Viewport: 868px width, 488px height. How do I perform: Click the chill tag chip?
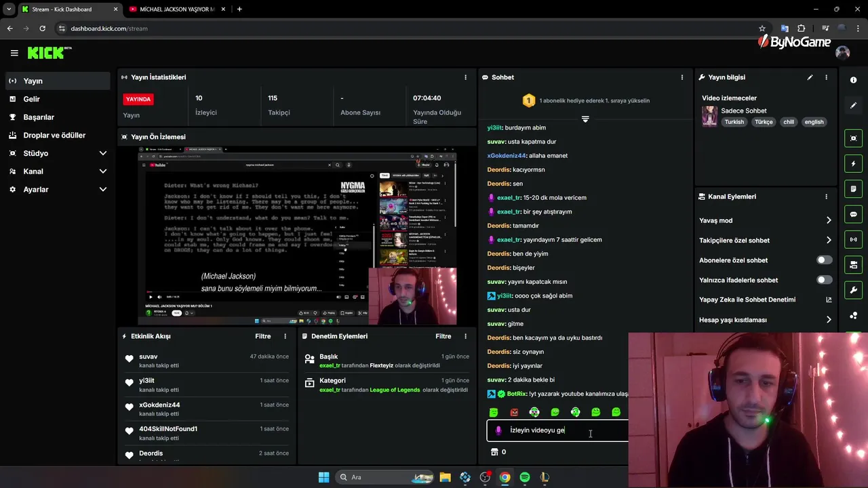click(789, 122)
